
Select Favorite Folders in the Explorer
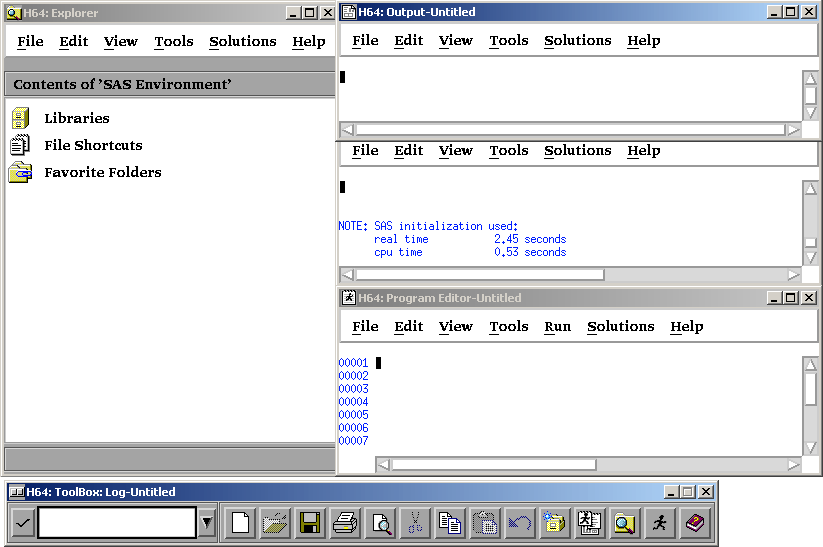point(103,172)
